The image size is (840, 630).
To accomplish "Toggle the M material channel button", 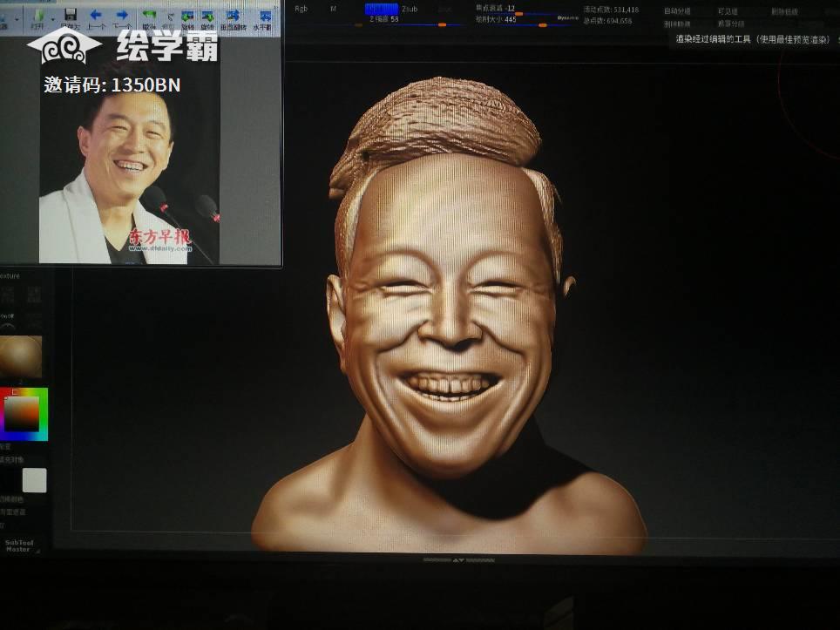I will point(333,9).
